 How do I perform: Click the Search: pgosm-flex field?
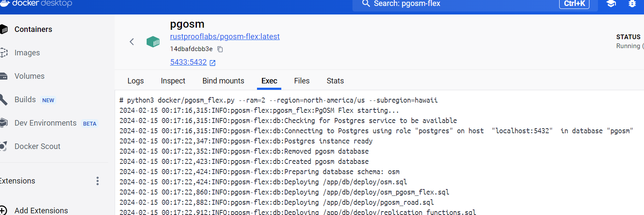point(475,4)
